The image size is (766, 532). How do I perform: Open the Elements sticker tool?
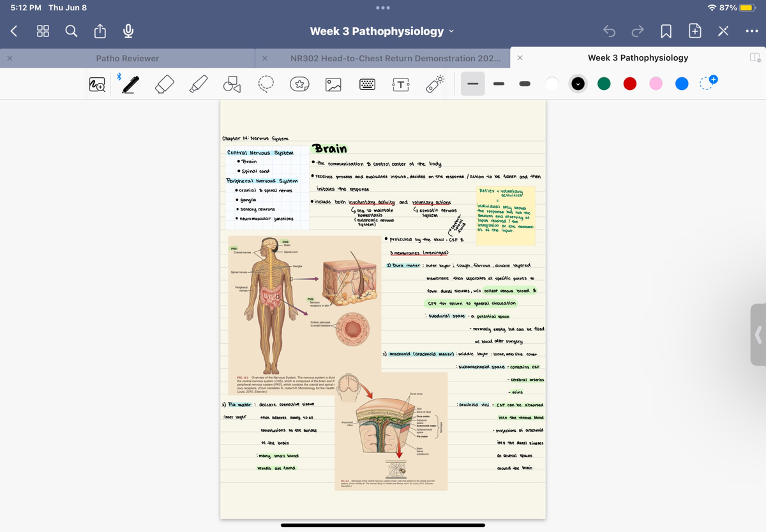[299, 84]
